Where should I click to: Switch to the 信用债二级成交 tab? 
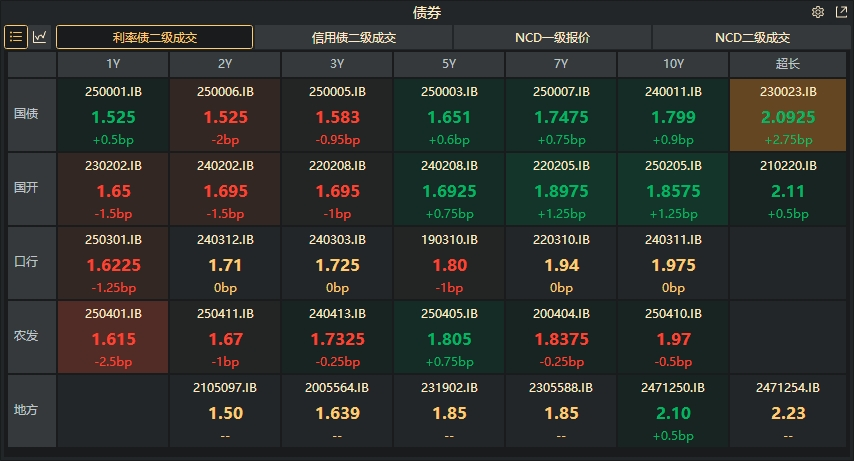(353, 37)
